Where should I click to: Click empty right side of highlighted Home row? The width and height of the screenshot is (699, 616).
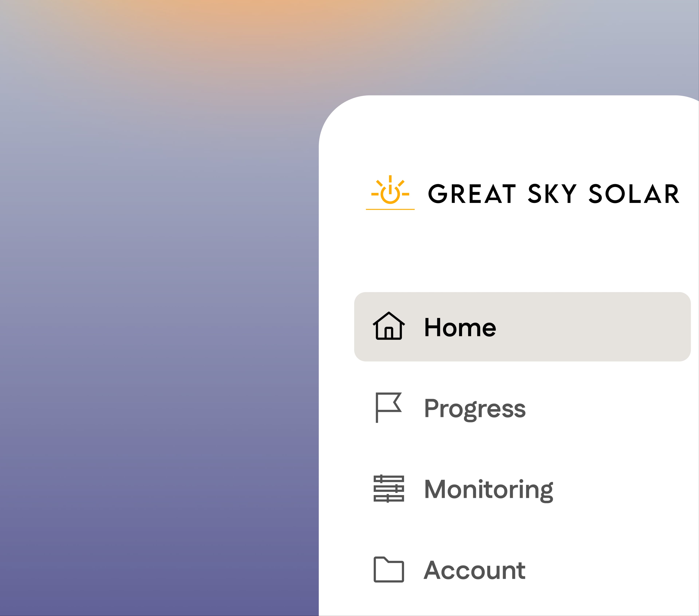tap(609, 327)
